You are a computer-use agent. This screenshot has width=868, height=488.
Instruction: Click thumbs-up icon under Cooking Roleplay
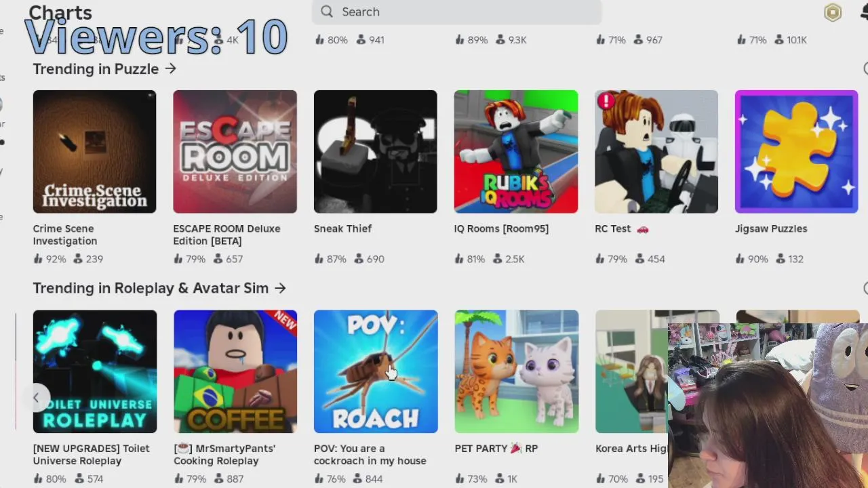[179, 479]
